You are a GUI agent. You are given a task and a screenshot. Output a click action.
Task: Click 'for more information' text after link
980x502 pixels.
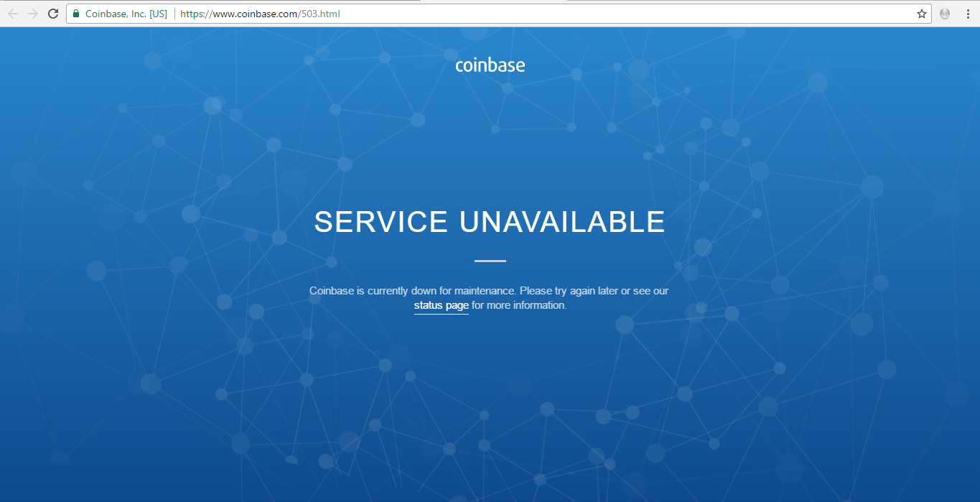click(x=519, y=305)
